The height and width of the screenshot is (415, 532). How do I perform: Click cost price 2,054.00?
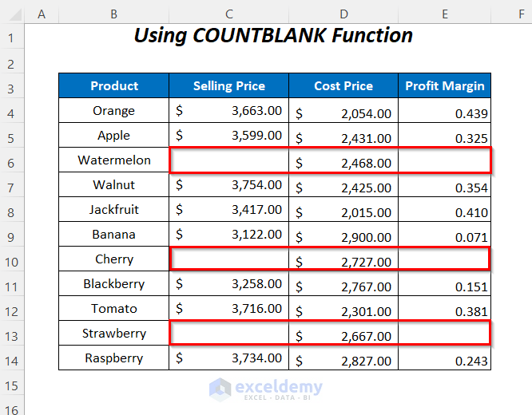point(343,110)
